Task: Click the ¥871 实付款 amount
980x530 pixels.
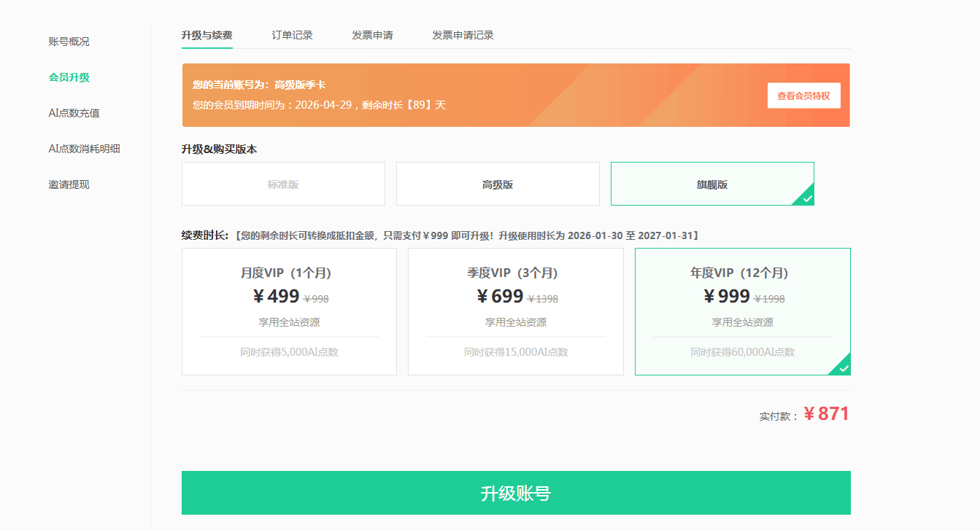Action: click(826, 414)
